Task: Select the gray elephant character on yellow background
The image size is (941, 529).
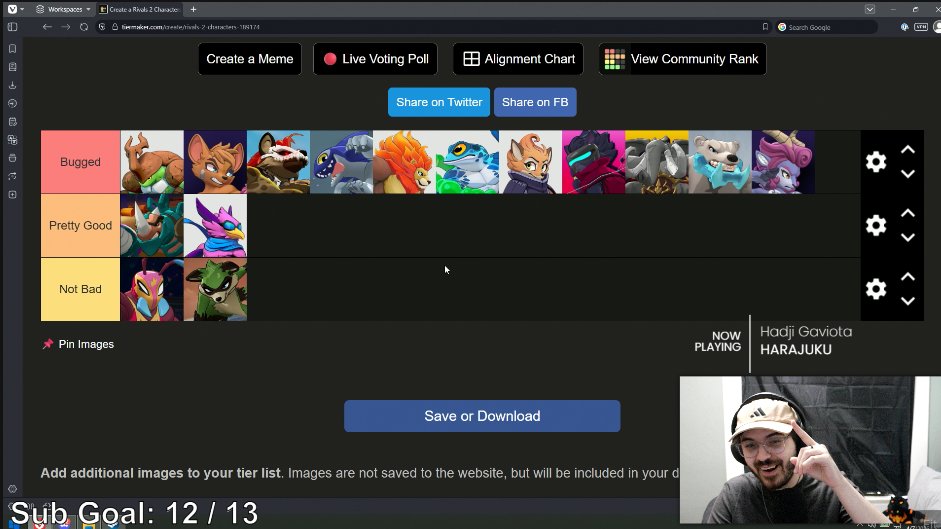Action: click(657, 162)
